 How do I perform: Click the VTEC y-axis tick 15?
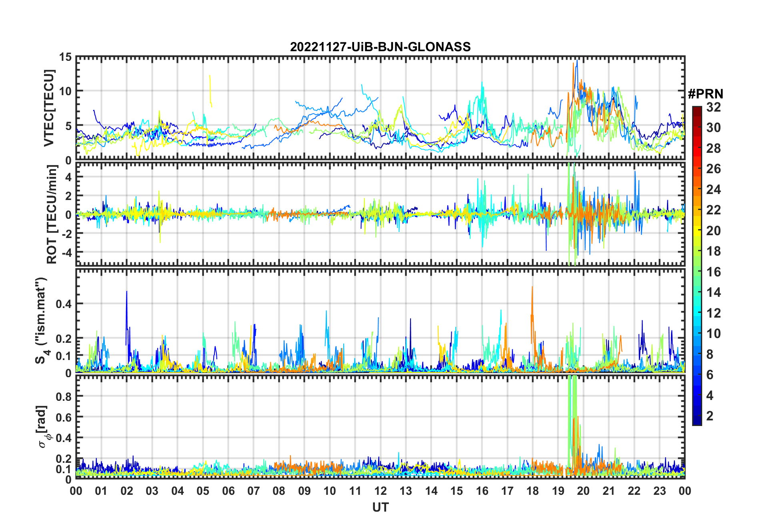coord(65,57)
